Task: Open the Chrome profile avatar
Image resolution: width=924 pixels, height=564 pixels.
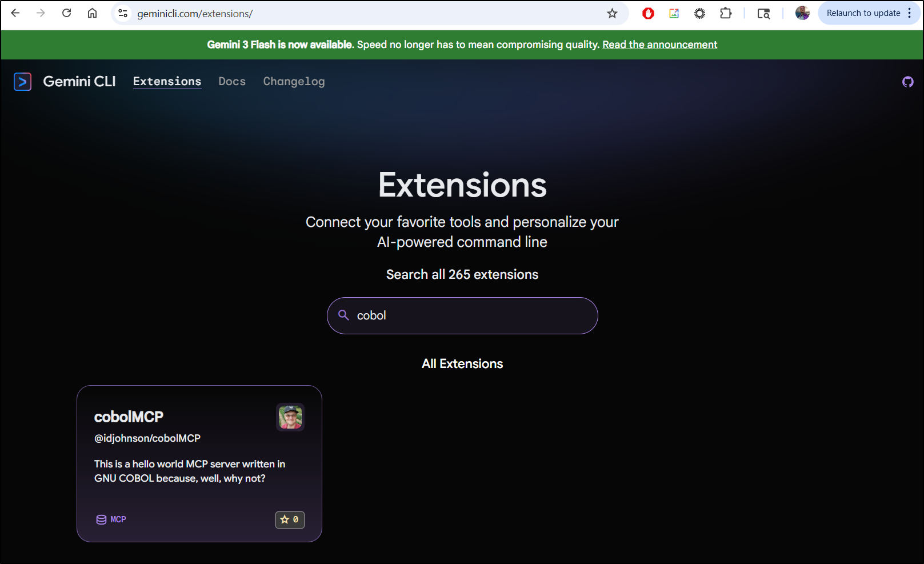Action: coord(802,13)
